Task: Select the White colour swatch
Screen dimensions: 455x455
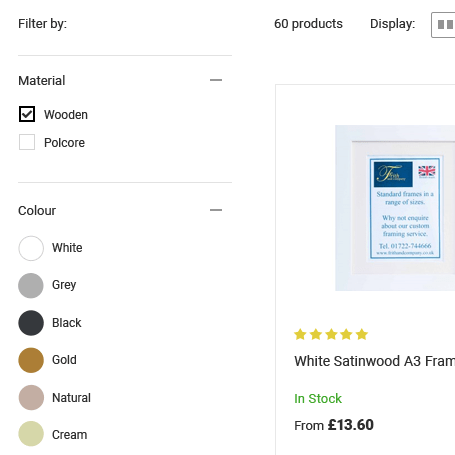Action: (31, 248)
